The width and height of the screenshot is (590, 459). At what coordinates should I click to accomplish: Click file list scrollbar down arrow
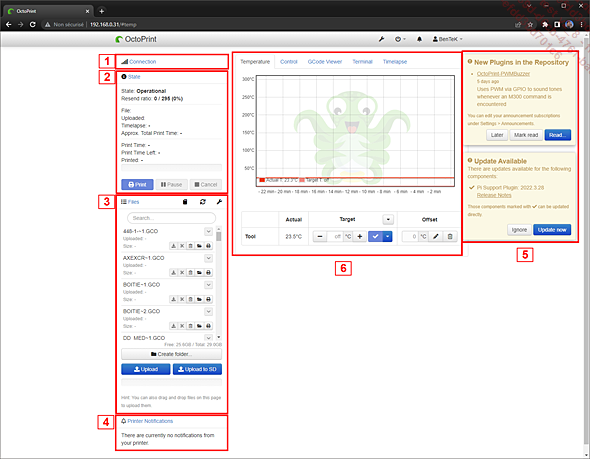219,337
